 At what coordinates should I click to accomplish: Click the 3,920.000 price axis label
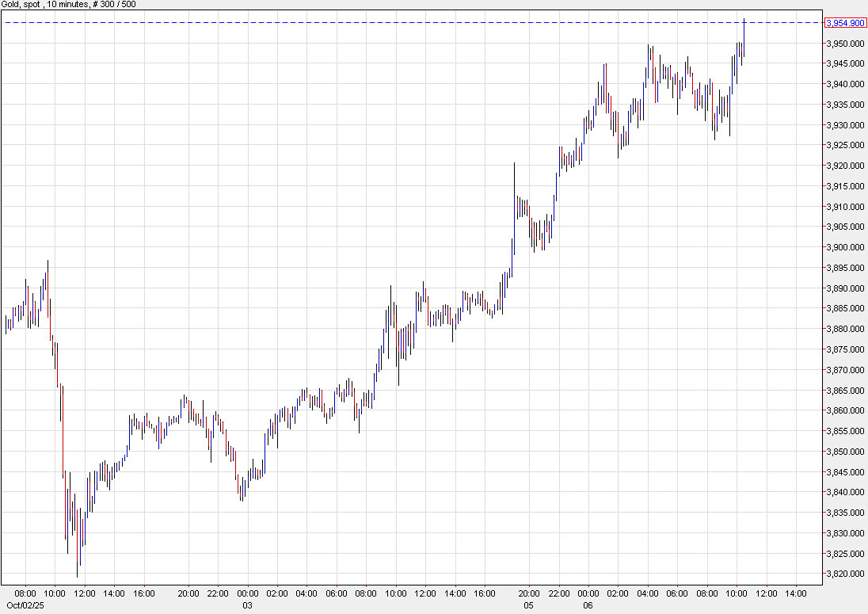(x=845, y=166)
